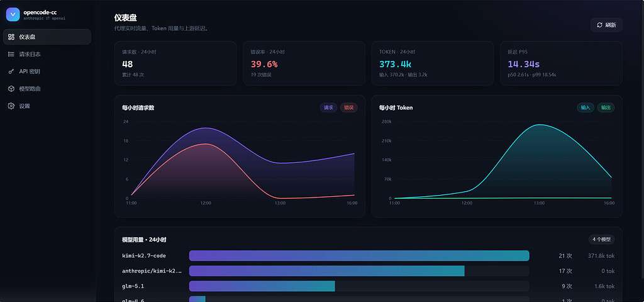
Task: Click the 模型用量 · 24小时 heading
Action: [x=144, y=240]
